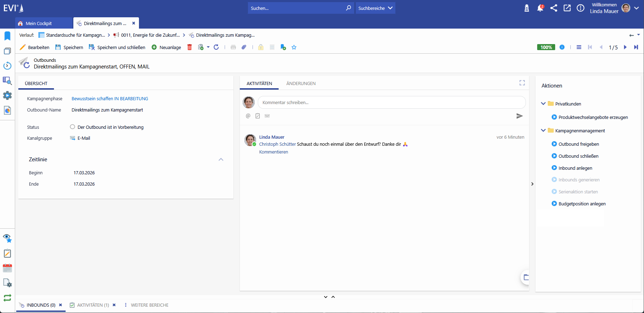The height and width of the screenshot is (313, 644).
Task: Click the red trash delete icon
Action: point(189,47)
